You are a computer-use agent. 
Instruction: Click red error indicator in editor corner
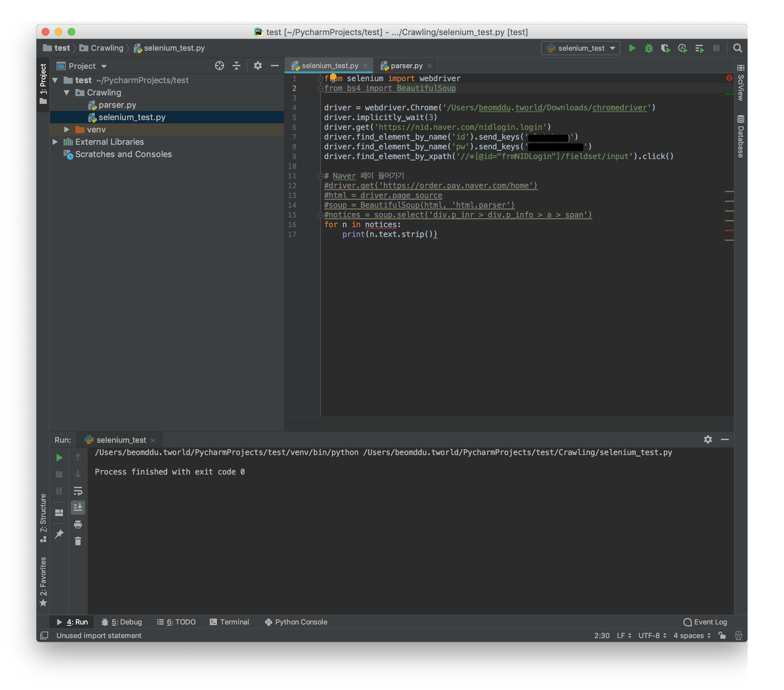click(x=729, y=78)
